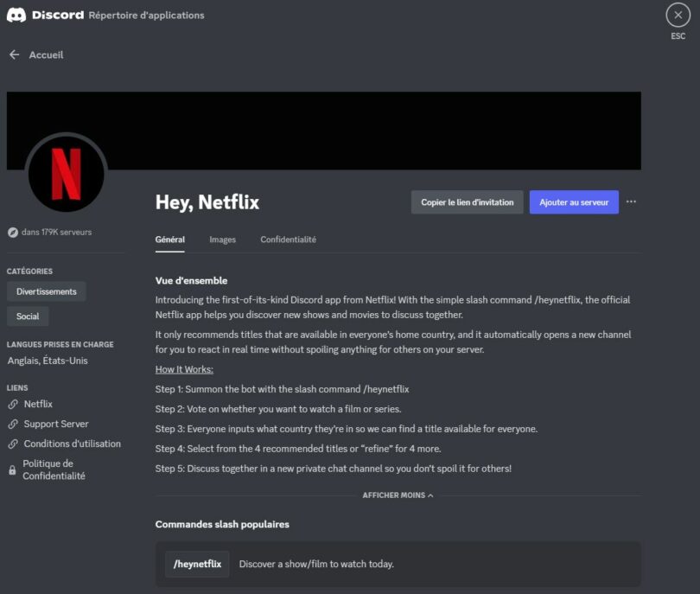The height and width of the screenshot is (594, 700).
Task: Select the Général tab
Action: pos(169,240)
